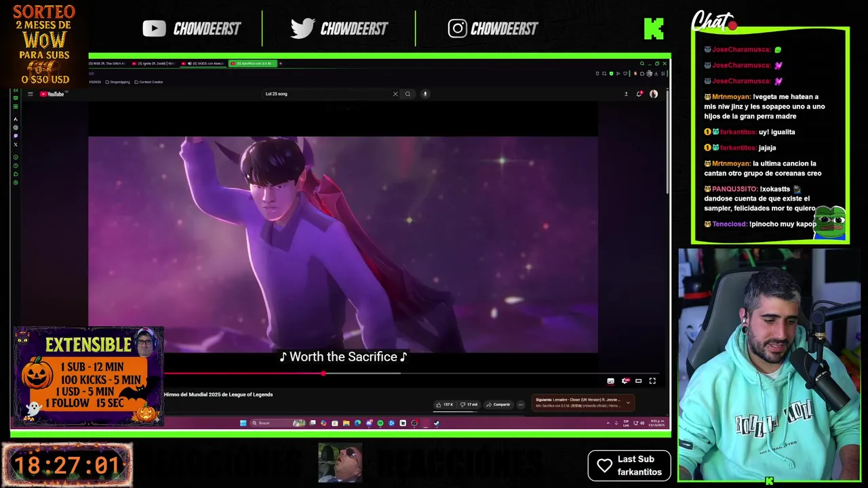Open the YouTube account avatar menu
This screenshot has height=488, width=868.
[x=654, y=94]
